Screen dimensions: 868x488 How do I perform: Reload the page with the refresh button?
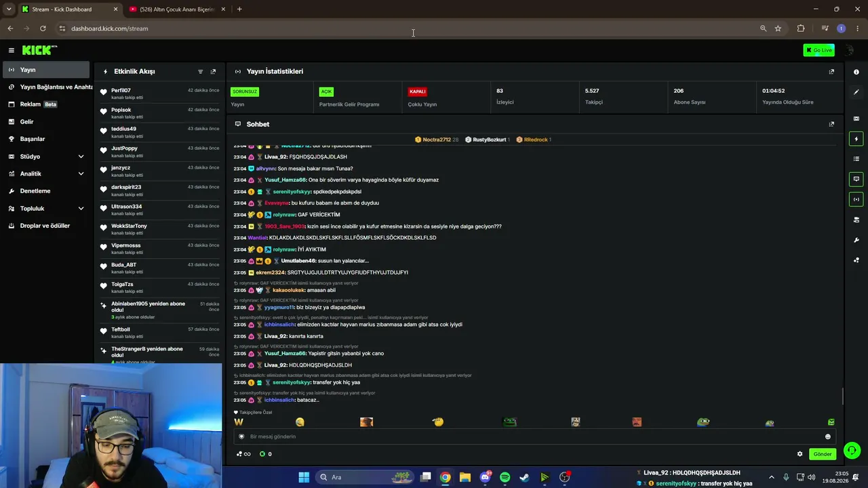tap(43, 28)
